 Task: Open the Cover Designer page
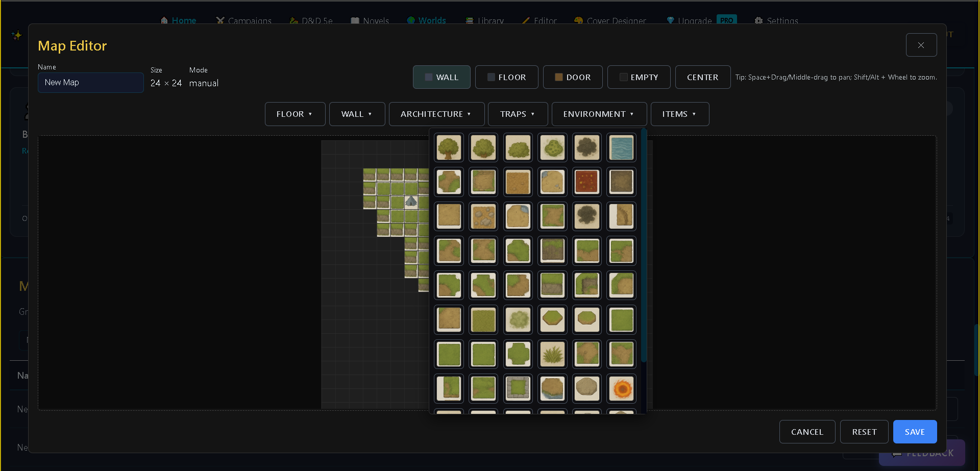coord(610,21)
